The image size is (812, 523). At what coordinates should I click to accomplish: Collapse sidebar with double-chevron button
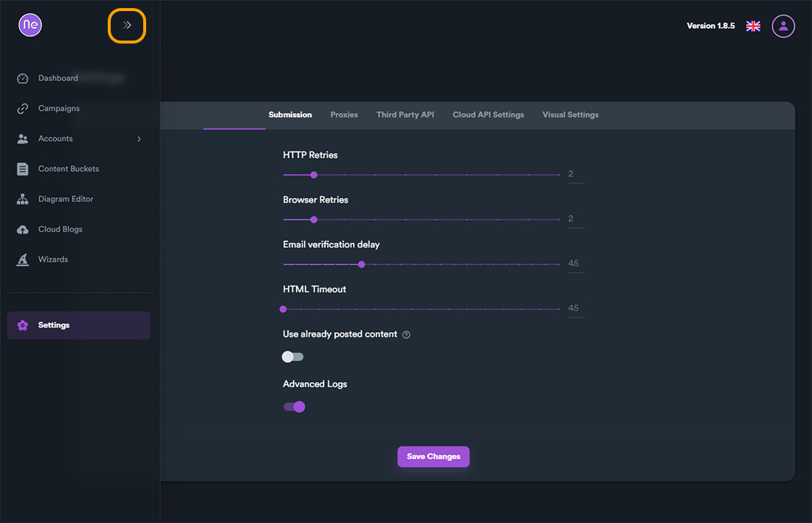click(x=127, y=25)
